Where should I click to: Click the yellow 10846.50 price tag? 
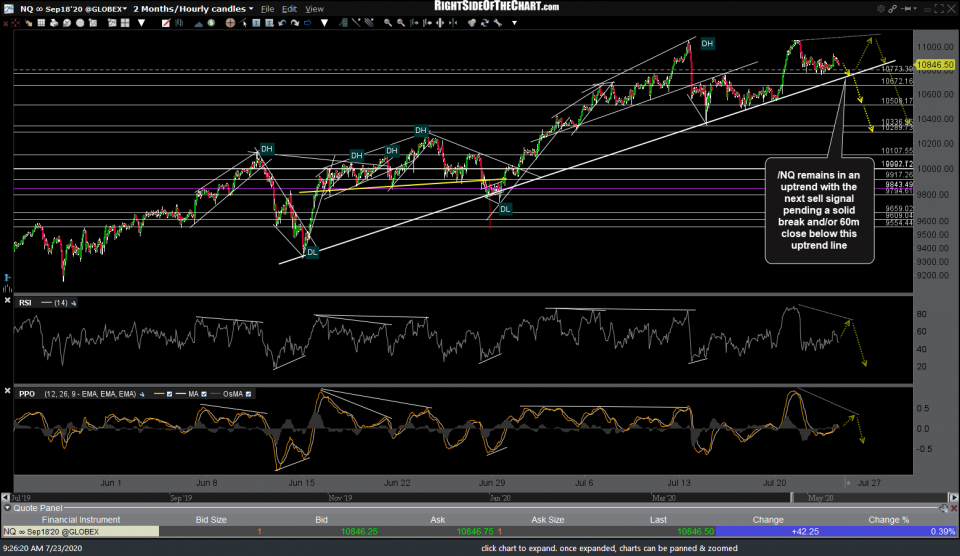(x=935, y=64)
